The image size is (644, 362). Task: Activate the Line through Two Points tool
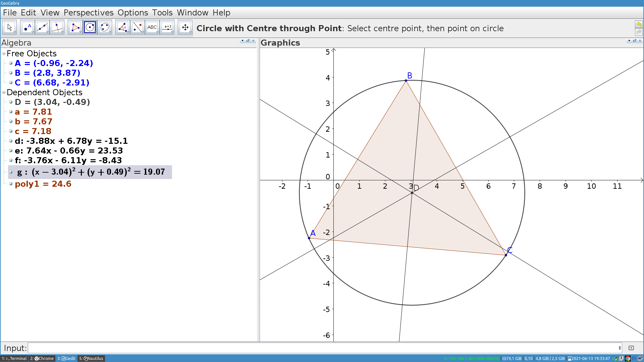pyautogui.click(x=42, y=27)
